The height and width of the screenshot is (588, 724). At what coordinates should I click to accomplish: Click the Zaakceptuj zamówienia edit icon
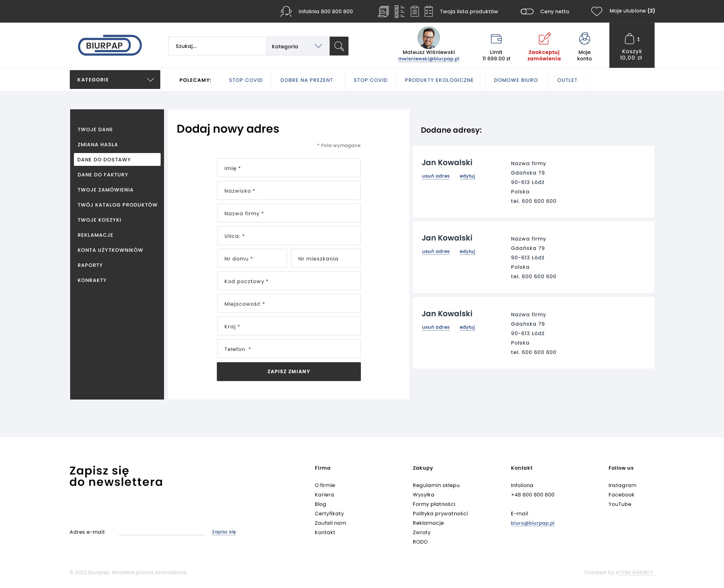click(x=544, y=38)
